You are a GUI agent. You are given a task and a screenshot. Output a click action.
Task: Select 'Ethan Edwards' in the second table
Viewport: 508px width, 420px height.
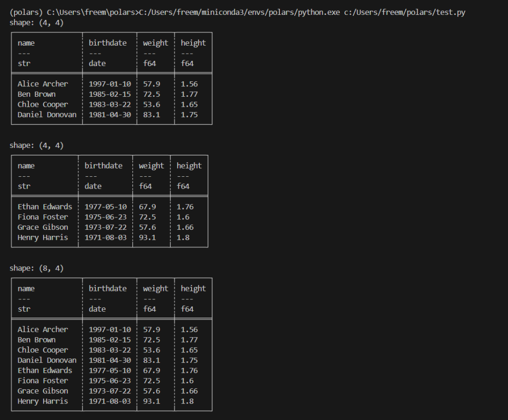[45, 207]
